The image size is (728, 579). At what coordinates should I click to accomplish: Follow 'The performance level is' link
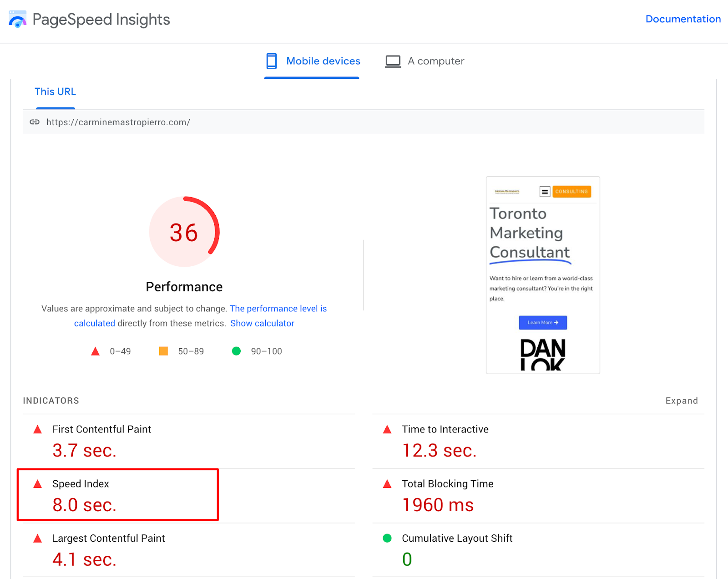[278, 309]
